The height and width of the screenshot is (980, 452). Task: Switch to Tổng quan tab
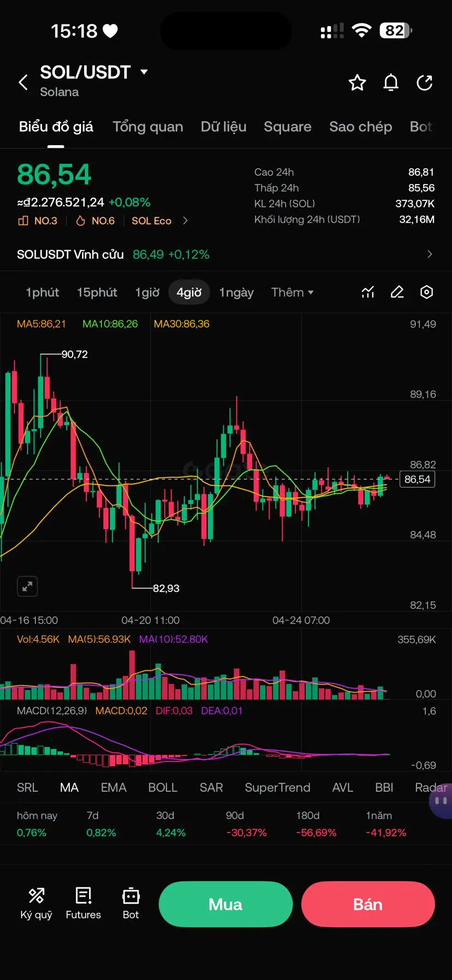pos(148,127)
